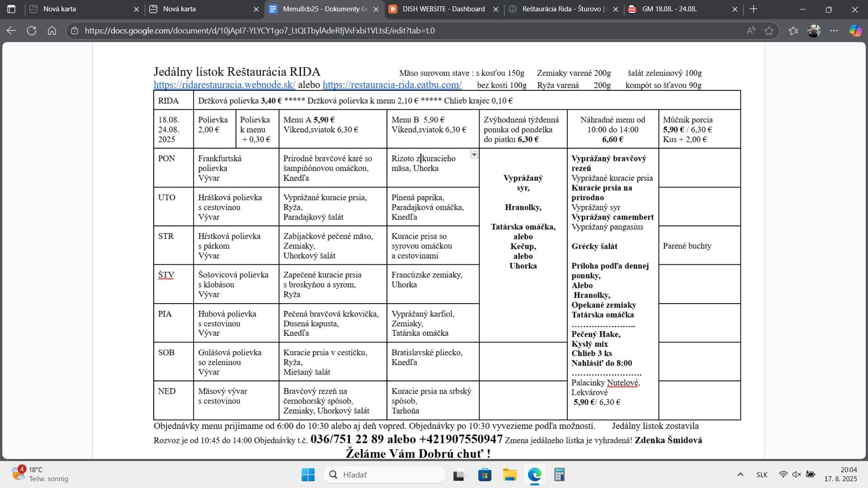Open Task View from the taskbar
Screen dimensions: 868x488
pos(459,475)
